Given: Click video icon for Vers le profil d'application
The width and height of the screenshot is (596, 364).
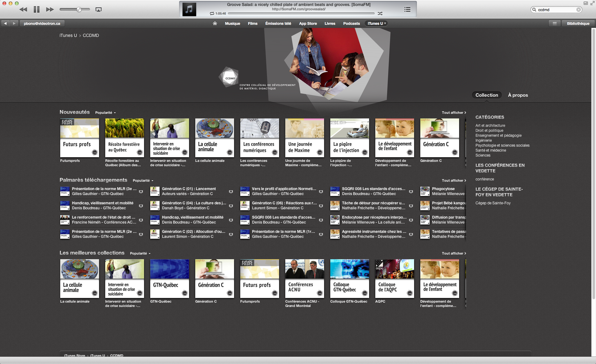Looking at the screenshot, I should [x=321, y=192].
